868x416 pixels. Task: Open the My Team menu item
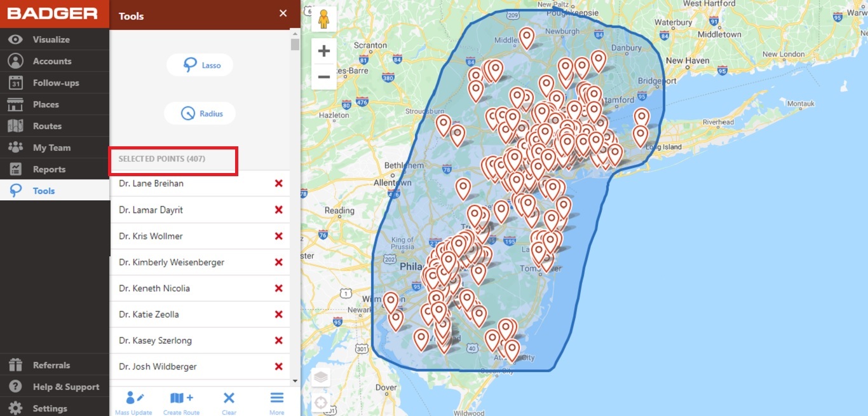click(55, 148)
